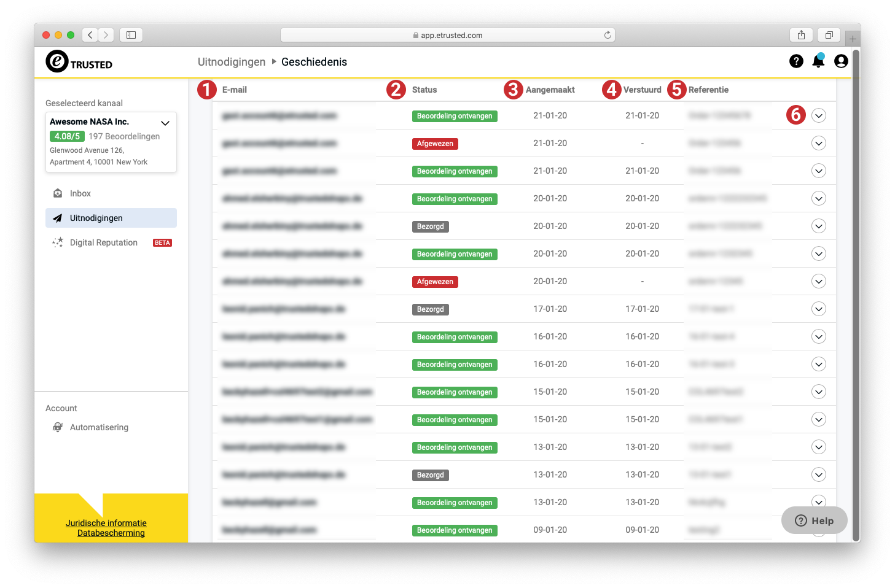Viewport: 895px width, 588px height.
Task: Expand the 17-01-20 Bezorgd row
Action: (x=818, y=309)
